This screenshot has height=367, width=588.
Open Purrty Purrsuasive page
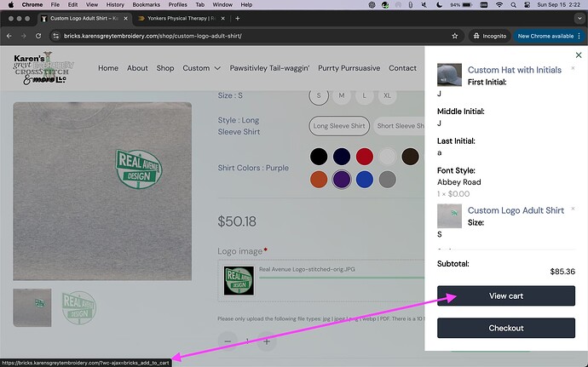click(349, 68)
